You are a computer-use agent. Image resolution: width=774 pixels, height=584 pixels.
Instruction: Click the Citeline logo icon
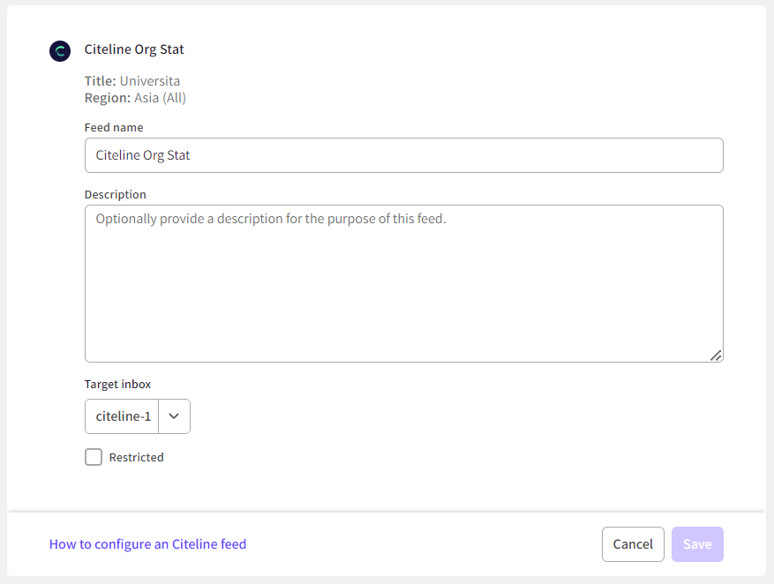(x=60, y=51)
